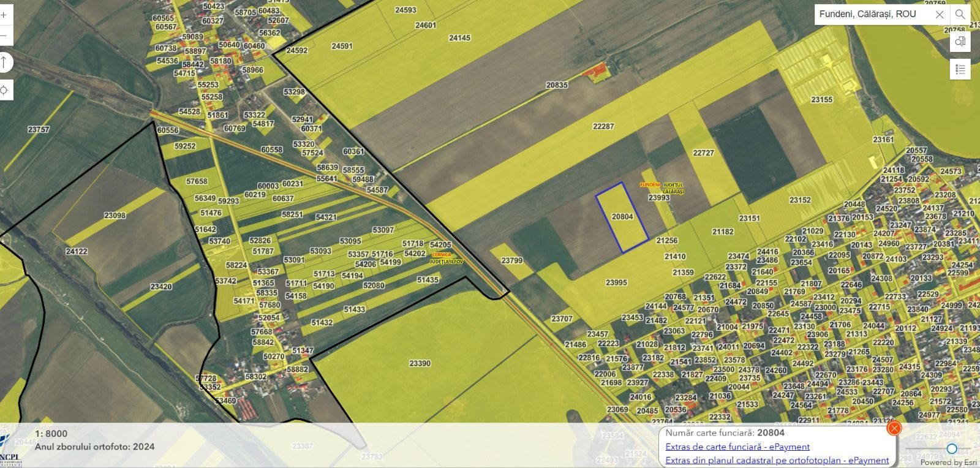This screenshot has width=980, height=468.
Task: Find my location on map
Action: pyautogui.click(x=4, y=91)
